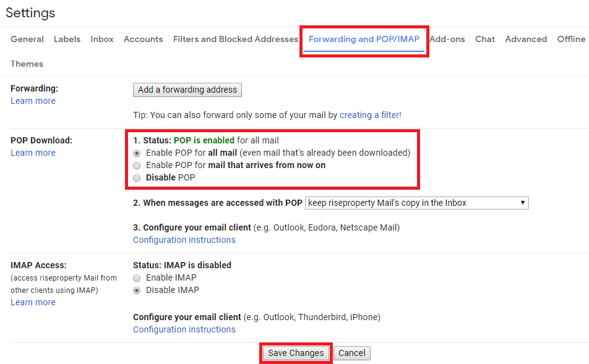This screenshot has width=589, height=364.
Task: Open the Labels tab
Action: 67,39
